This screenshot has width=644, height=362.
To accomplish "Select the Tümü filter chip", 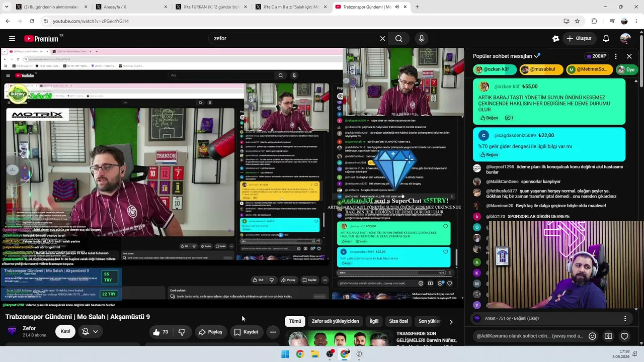I will pyautogui.click(x=295, y=321).
